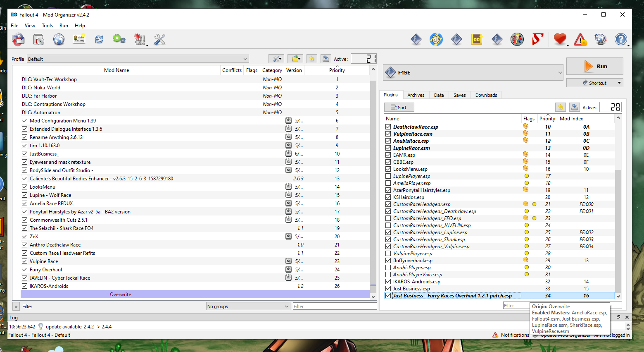Screen dimensions: 644x352
Task: Open the blue Help question mark icon
Action: pyautogui.click(x=620, y=40)
